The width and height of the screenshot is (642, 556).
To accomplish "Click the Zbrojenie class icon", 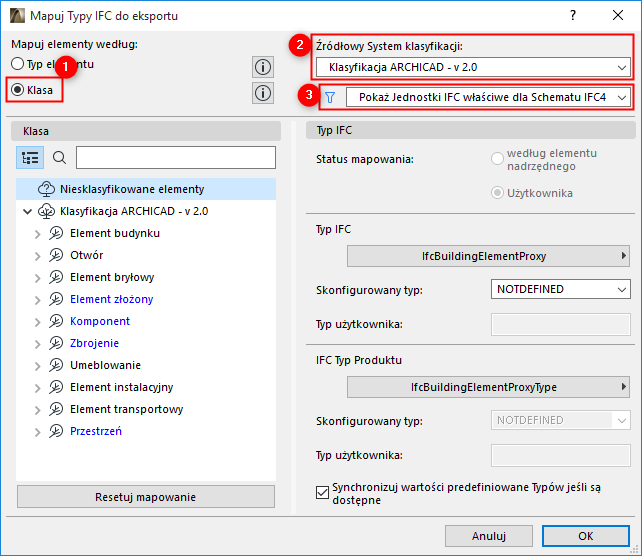I will tap(56, 344).
